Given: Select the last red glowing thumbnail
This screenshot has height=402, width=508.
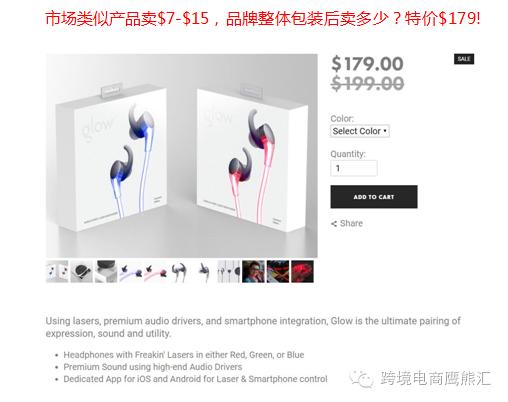Looking at the screenshot, I should [x=302, y=271].
